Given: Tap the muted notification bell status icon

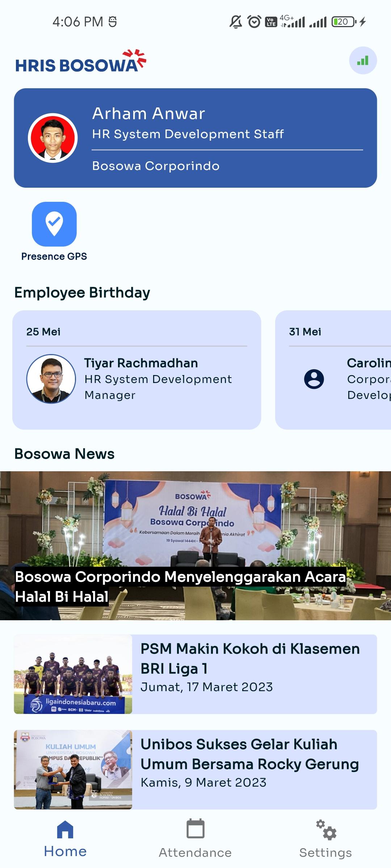Looking at the screenshot, I should pos(236,22).
